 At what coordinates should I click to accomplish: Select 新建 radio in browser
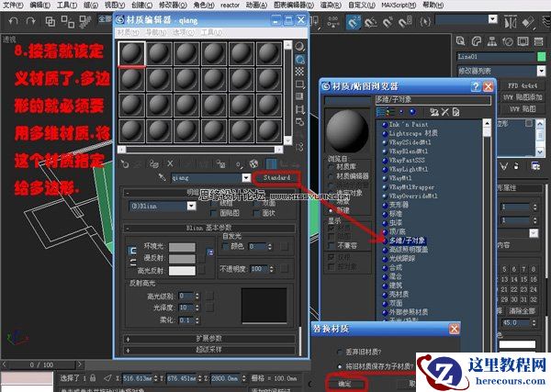331,210
